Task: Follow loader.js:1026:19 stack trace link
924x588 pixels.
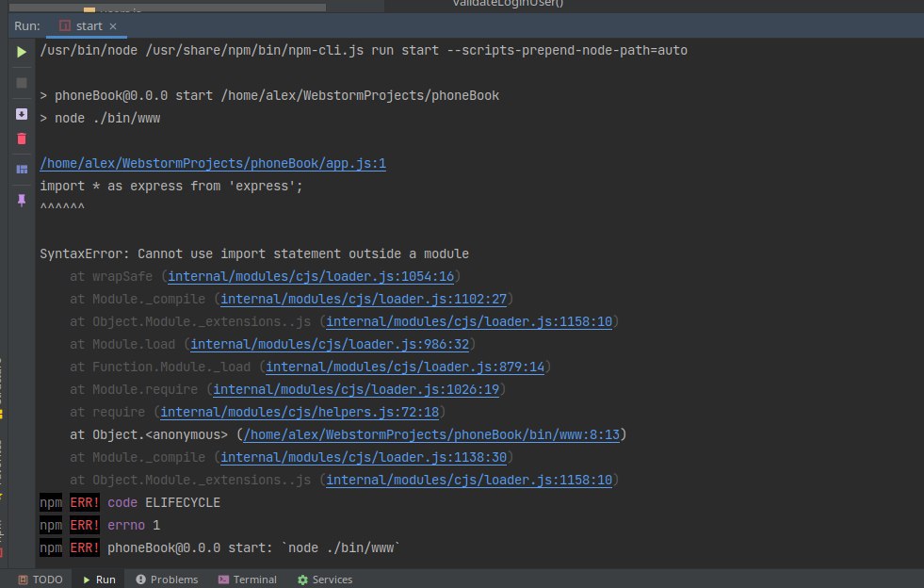Action: click(356, 390)
